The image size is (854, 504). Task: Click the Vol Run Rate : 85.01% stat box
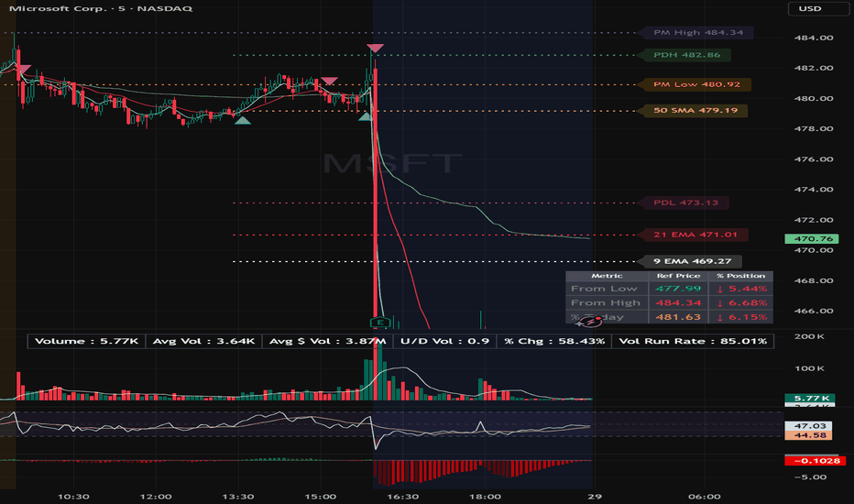(693, 342)
